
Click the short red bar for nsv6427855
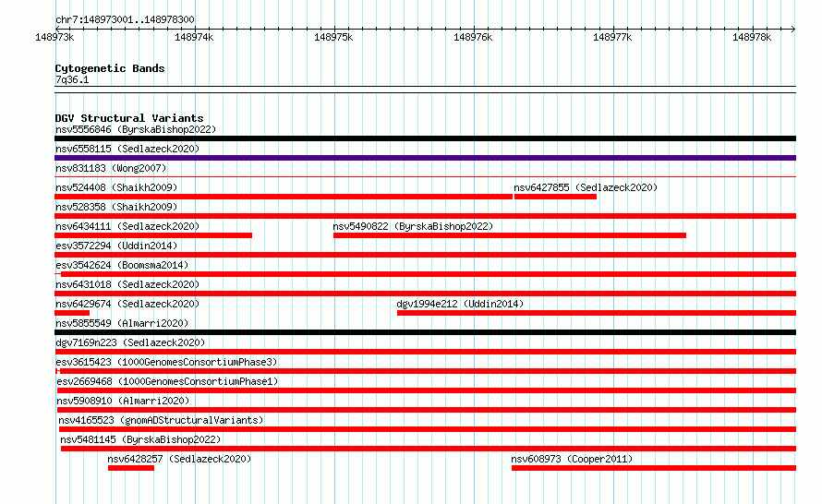coord(555,197)
